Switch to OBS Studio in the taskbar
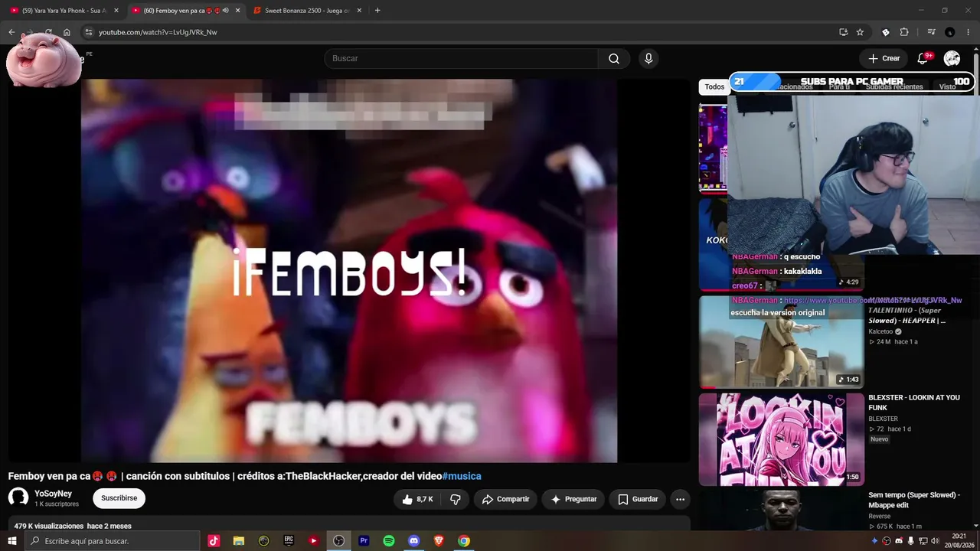 click(339, 541)
